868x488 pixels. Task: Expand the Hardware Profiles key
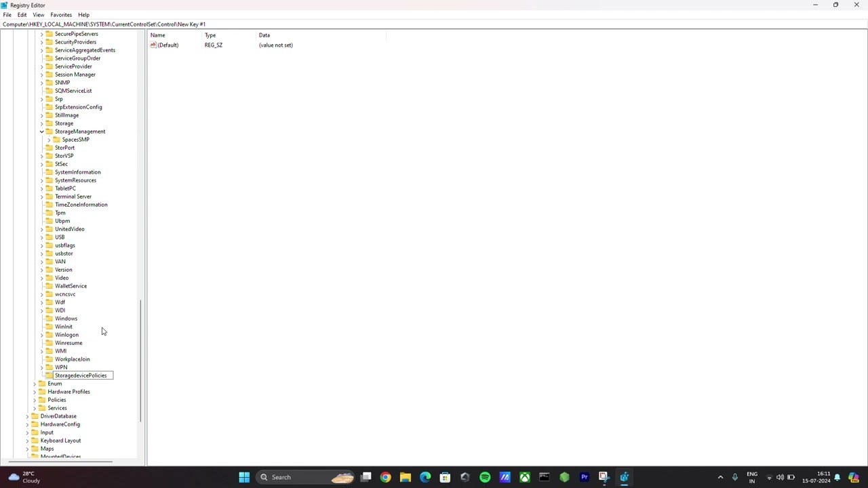(35, 392)
